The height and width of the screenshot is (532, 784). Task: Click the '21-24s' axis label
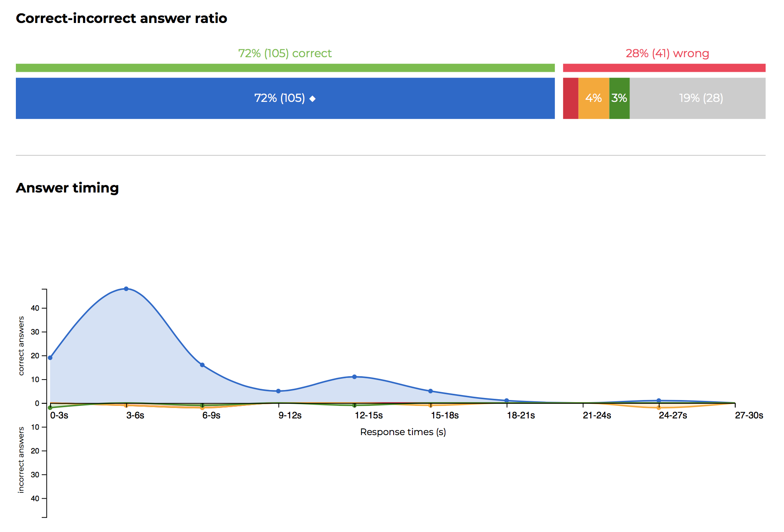pyautogui.click(x=597, y=415)
